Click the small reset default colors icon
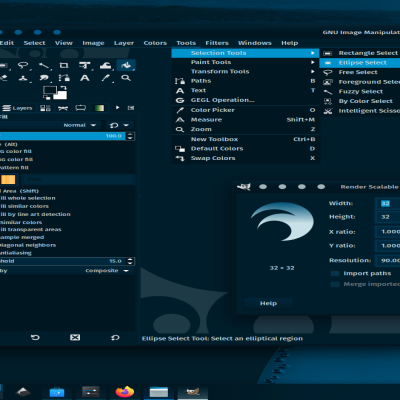Screen dimensions: 400x400 (46, 97)
